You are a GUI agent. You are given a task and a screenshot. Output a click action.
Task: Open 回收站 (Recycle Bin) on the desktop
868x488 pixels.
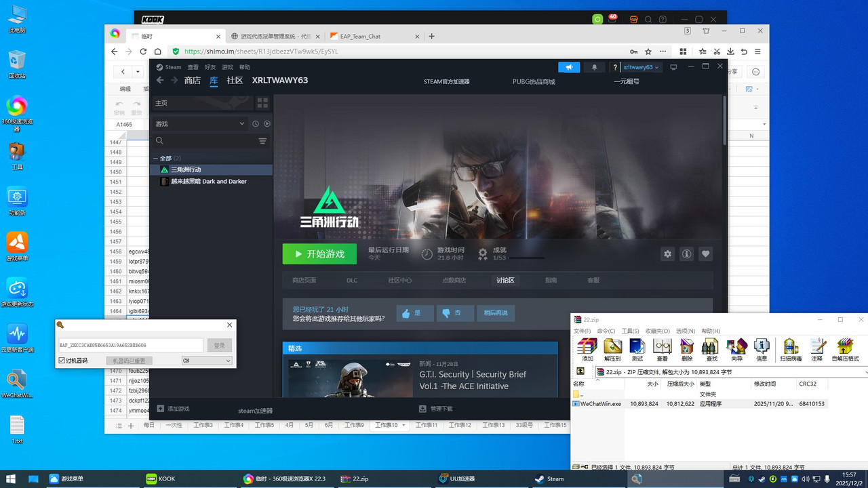(x=17, y=64)
